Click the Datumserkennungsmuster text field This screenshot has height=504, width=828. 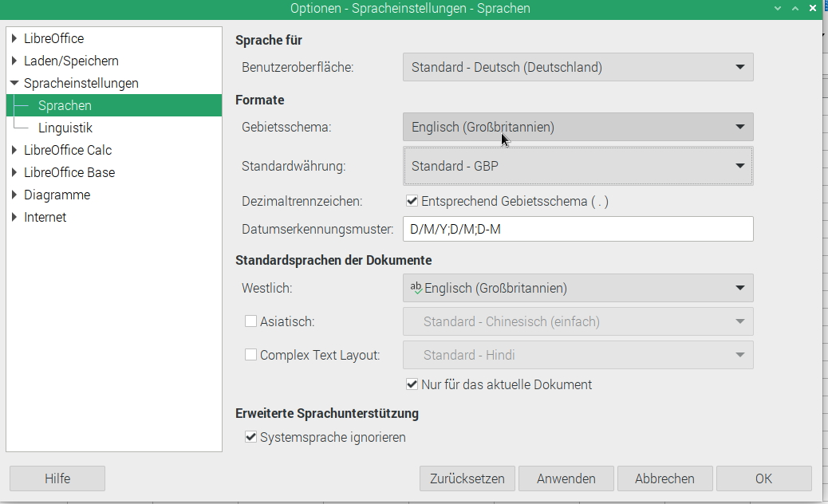(x=578, y=230)
